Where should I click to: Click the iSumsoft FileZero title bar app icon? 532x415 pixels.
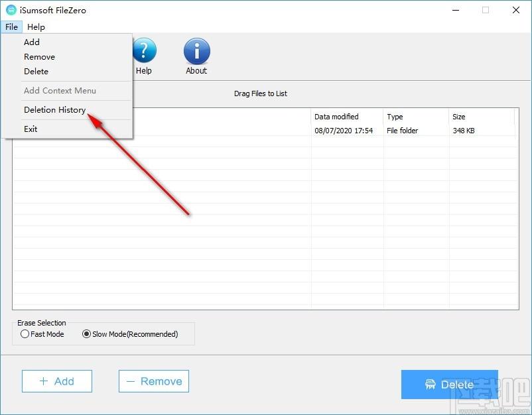tap(11, 11)
